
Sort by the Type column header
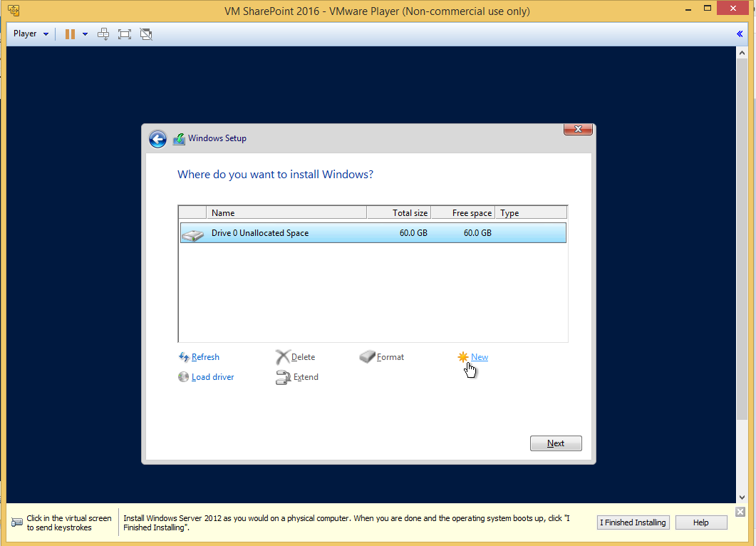coord(531,212)
